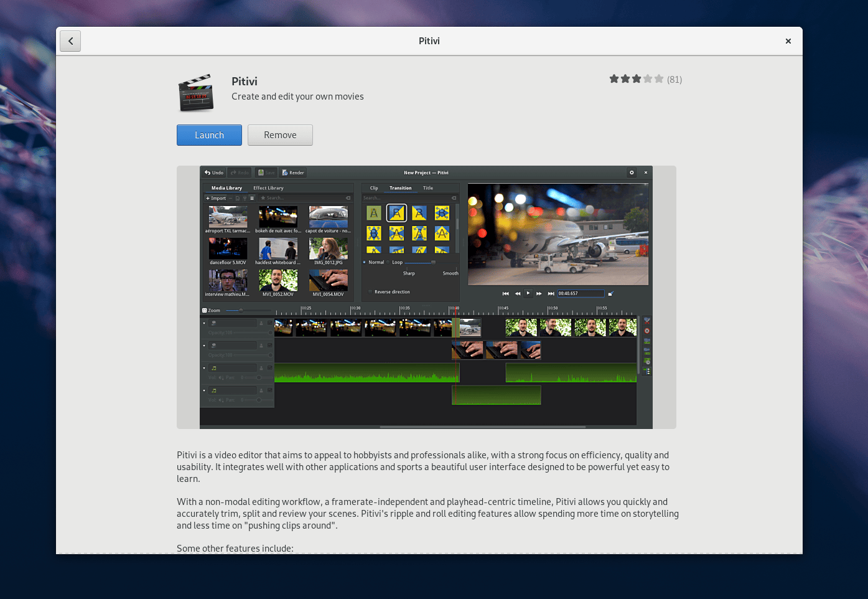Go back using the header arrow button

(70, 41)
